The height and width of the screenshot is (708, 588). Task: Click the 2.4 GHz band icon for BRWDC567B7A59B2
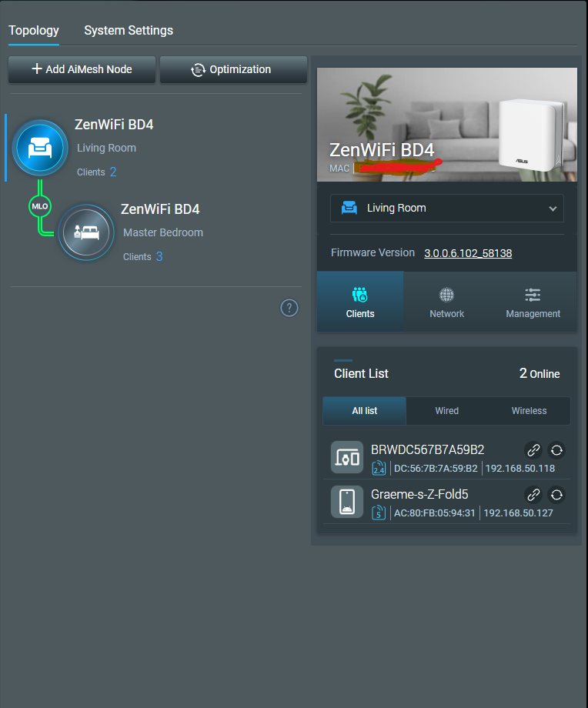coord(379,468)
